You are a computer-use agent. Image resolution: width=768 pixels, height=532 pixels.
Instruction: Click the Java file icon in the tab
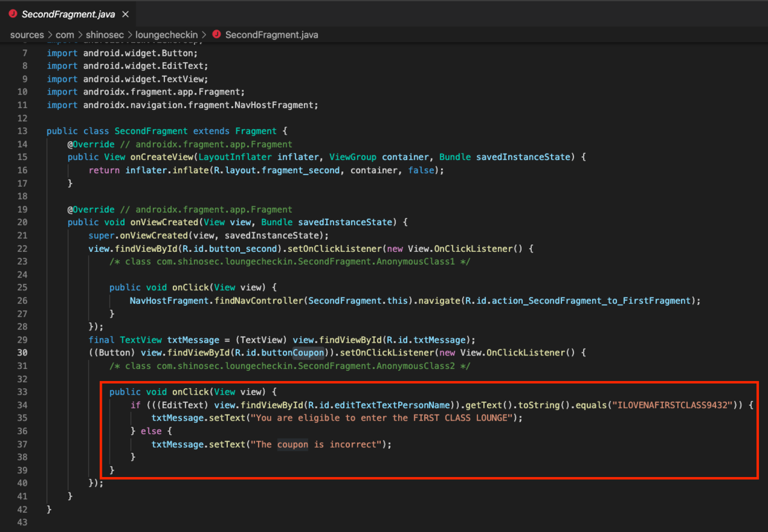13,13
